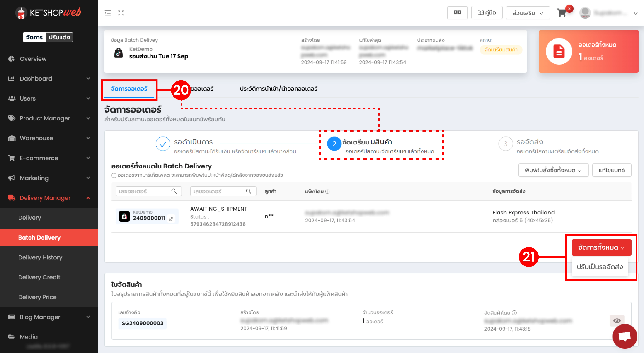Click search icon in second order number field

[249, 191]
